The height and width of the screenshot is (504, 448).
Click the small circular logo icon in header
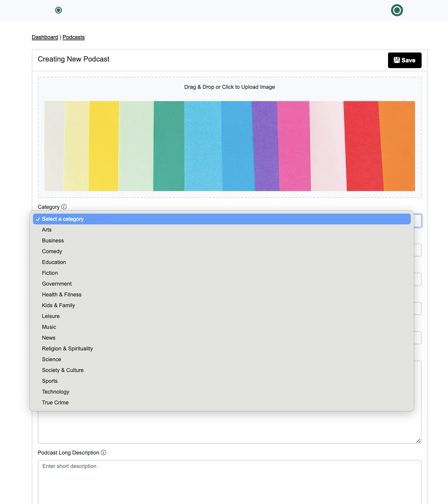click(58, 10)
